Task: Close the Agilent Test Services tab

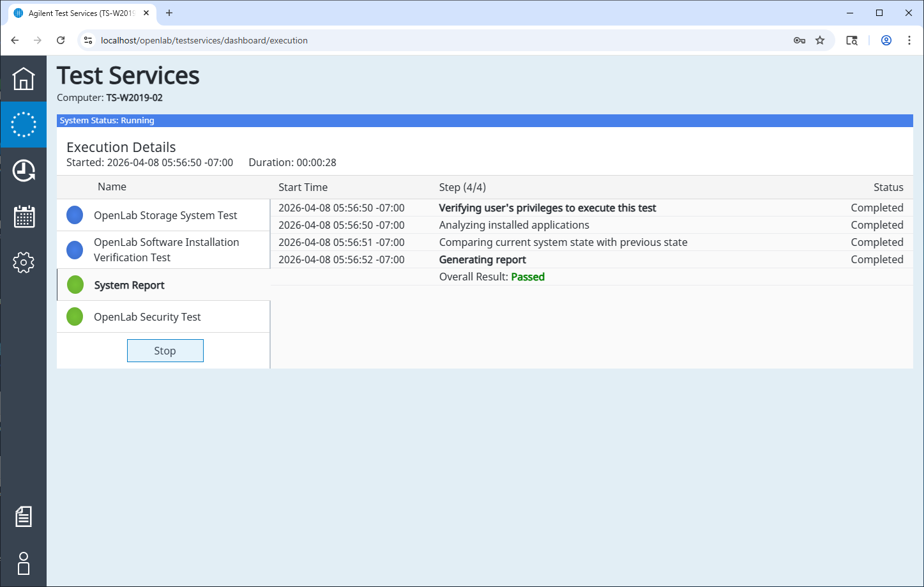Action: (146, 13)
